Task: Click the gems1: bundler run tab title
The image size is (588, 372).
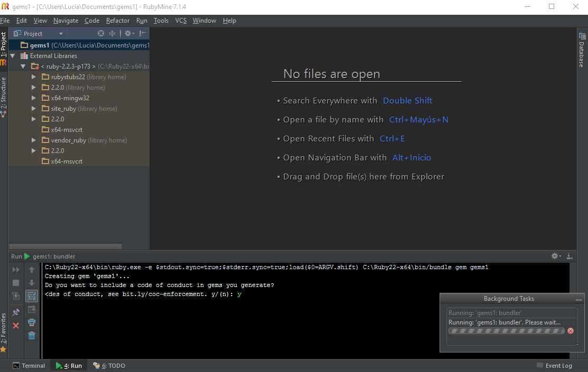Action: pyautogui.click(x=54, y=256)
